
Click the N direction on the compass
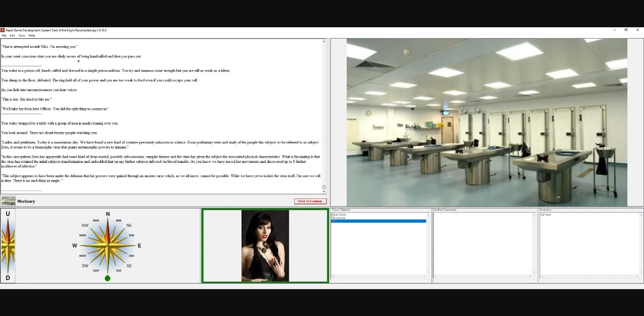click(108, 214)
